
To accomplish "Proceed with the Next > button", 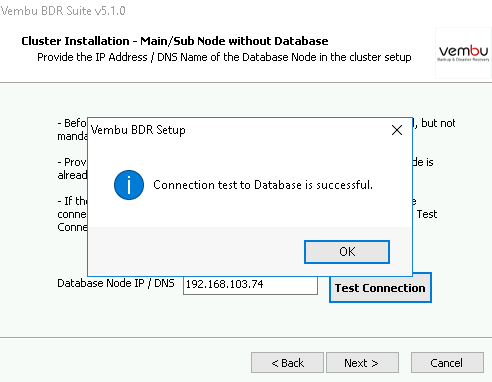I will 362,362.
